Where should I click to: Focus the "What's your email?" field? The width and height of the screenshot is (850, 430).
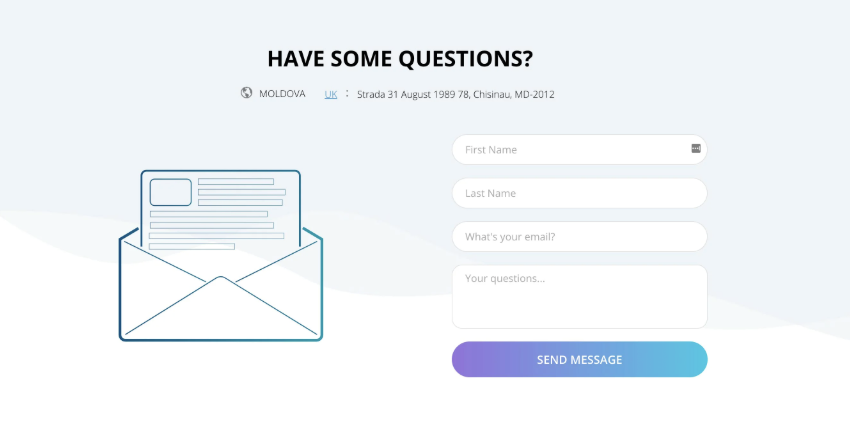(x=579, y=237)
